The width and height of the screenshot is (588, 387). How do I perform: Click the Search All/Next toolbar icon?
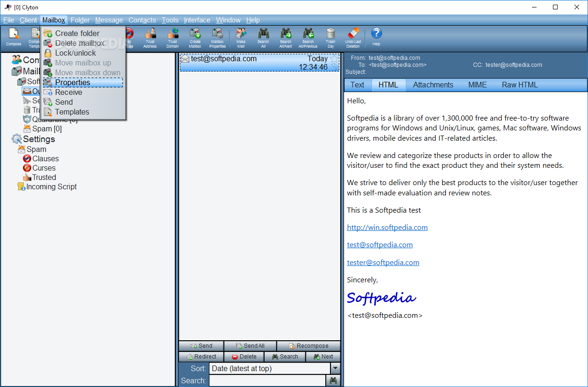tap(286, 38)
